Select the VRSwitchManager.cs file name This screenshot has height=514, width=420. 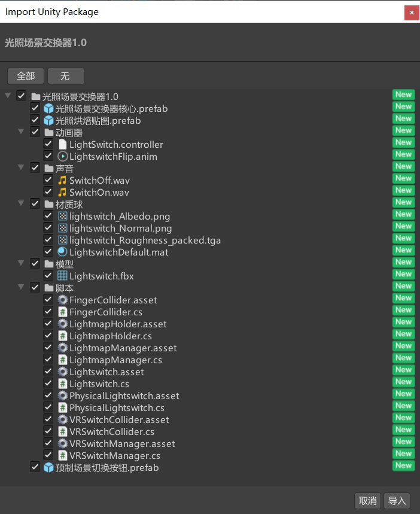tap(115, 455)
